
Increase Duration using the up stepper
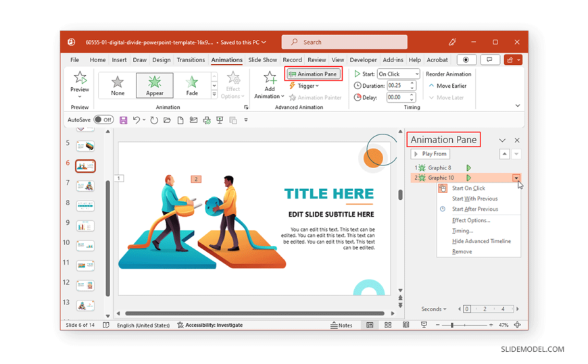coord(412,83)
